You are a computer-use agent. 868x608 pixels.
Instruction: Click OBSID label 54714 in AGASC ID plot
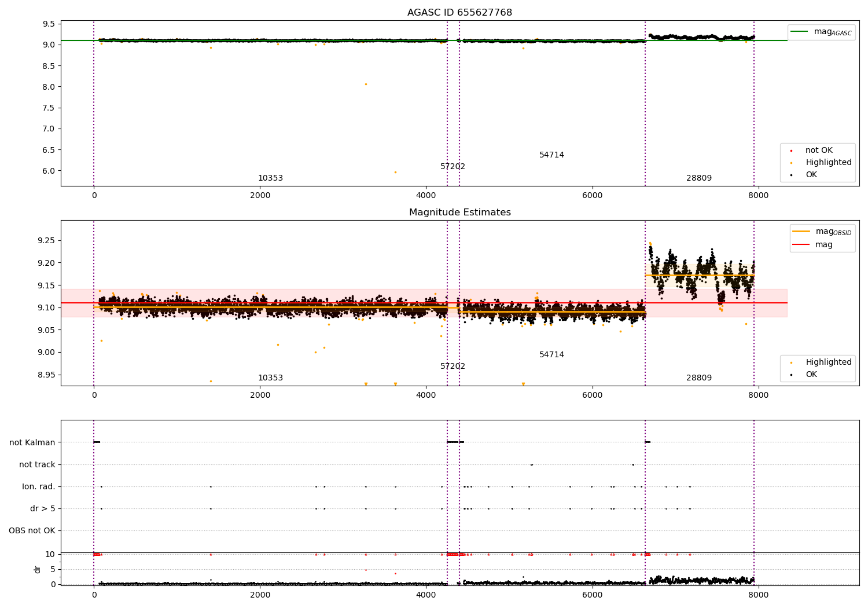pos(551,155)
